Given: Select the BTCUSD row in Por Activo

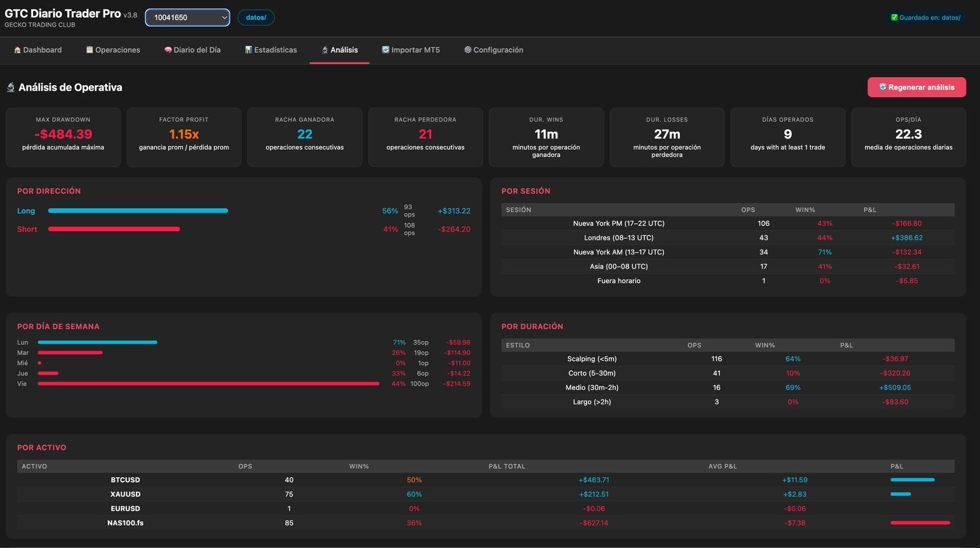Looking at the screenshot, I should 486,480.
